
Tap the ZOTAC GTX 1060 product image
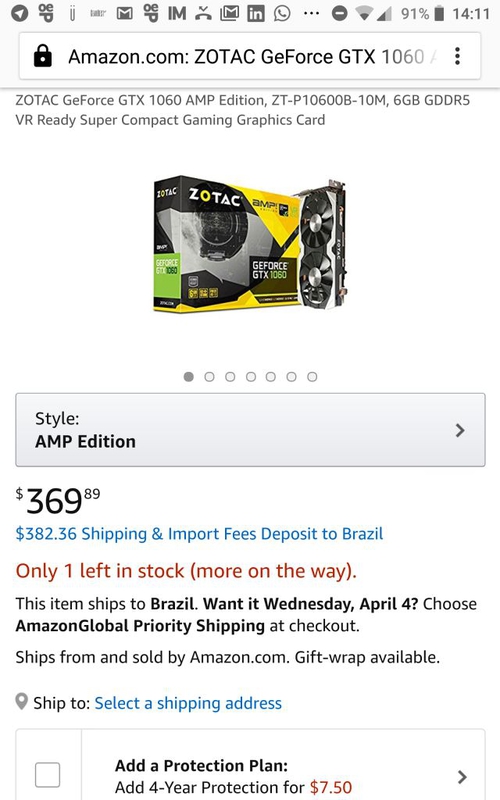(250, 244)
